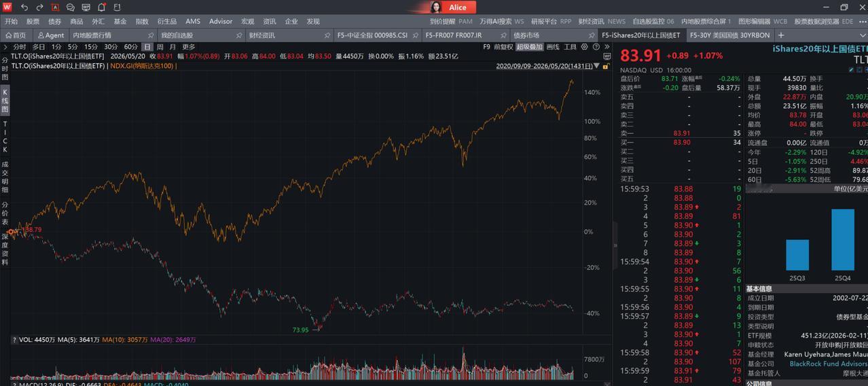Add a new tab with plus icon
The height and width of the screenshot is (386, 868).
[x=781, y=35]
